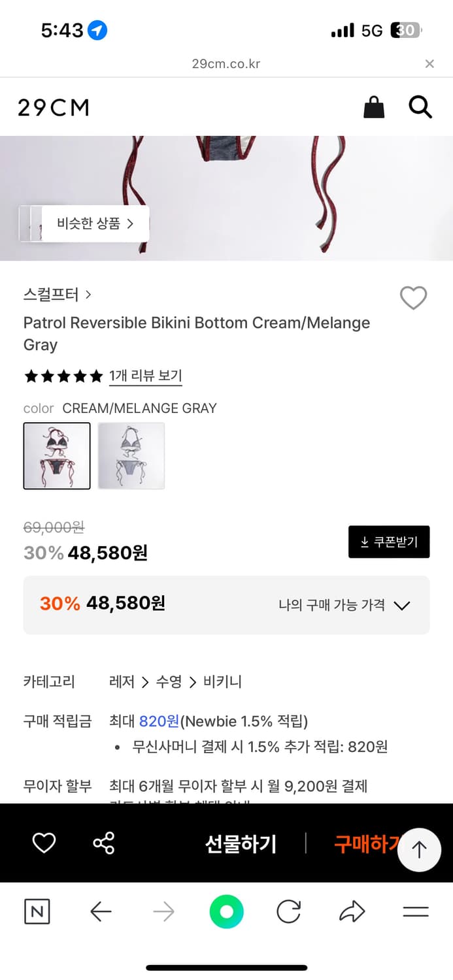The width and height of the screenshot is (453, 980).
Task: Tap the 쿠폰받기 coupon button
Action: pos(389,542)
